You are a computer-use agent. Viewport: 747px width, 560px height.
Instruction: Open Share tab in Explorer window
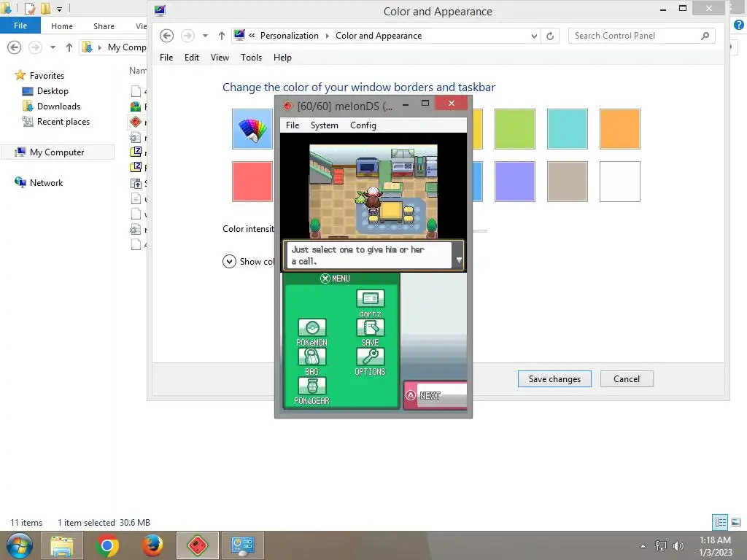coord(104,26)
